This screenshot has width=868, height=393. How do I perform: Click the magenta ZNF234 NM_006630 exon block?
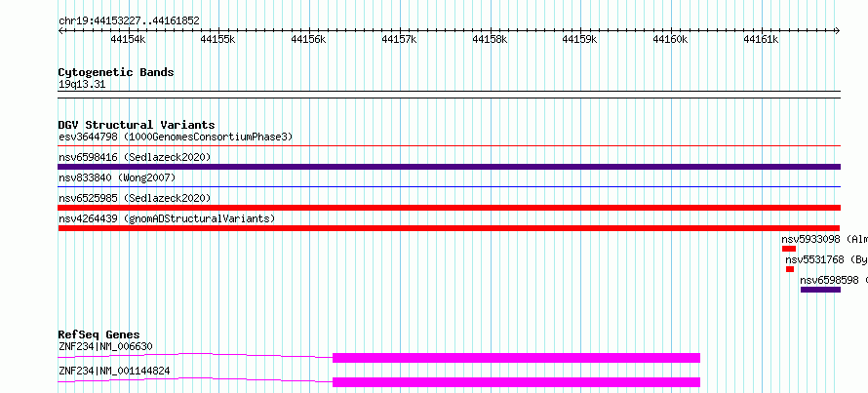click(x=517, y=358)
